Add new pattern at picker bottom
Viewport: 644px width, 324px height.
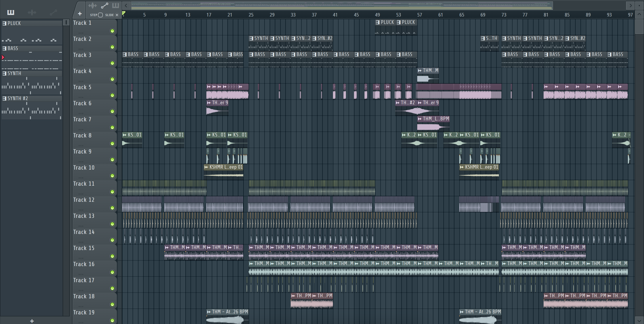(32, 321)
